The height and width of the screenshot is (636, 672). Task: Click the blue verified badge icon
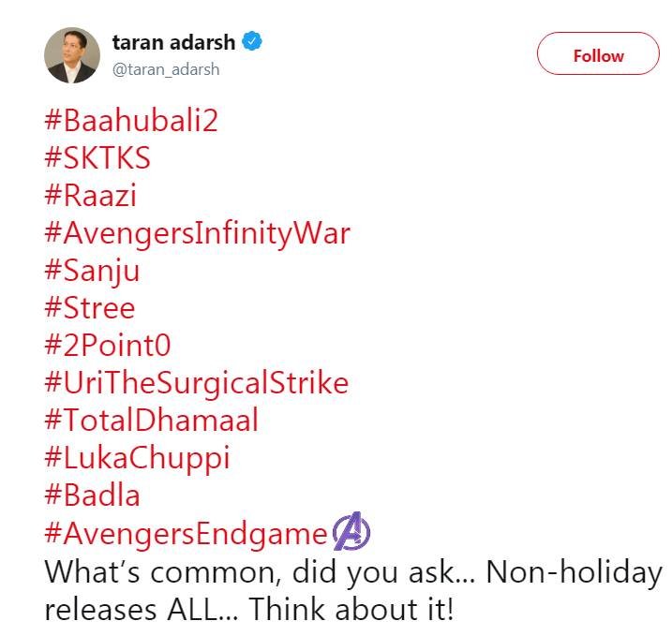click(x=253, y=42)
